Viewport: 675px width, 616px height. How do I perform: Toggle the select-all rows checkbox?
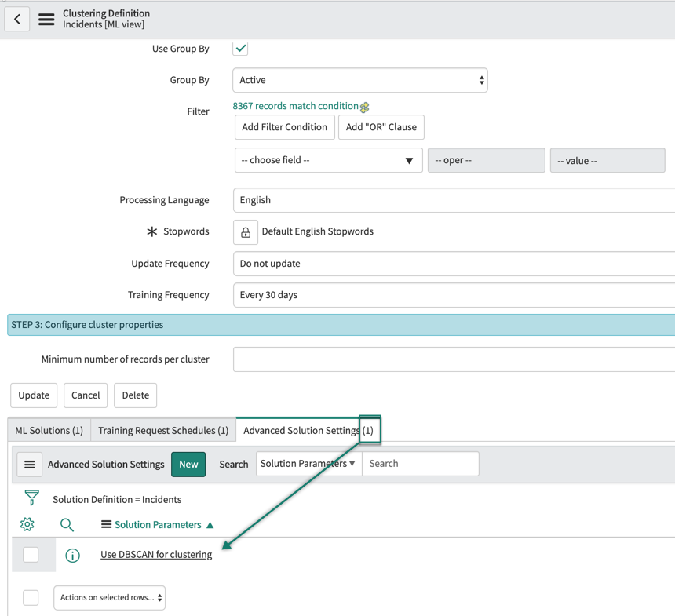[x=31, y=597]
